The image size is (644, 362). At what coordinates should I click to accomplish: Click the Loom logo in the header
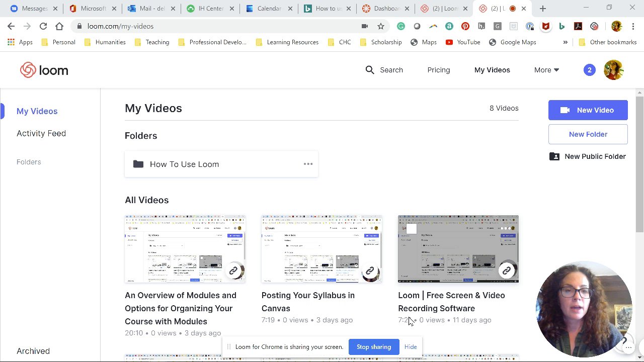coord(44,70)
